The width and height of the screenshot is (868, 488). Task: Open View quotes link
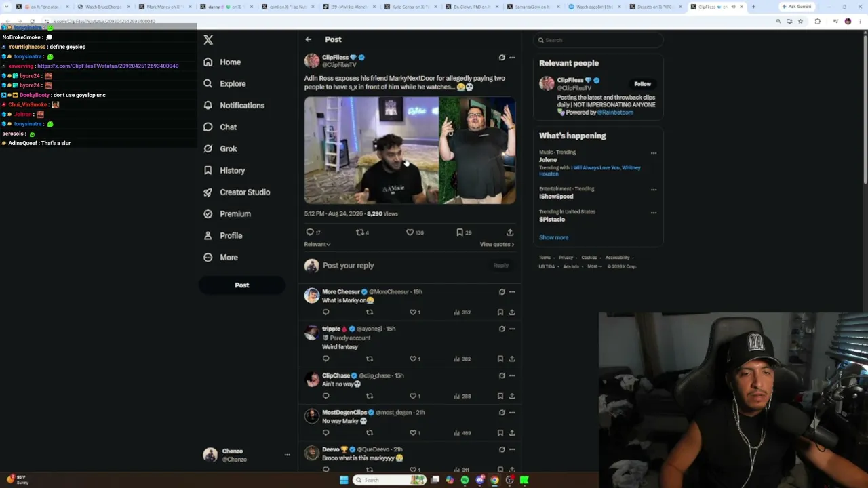(497, 245)
